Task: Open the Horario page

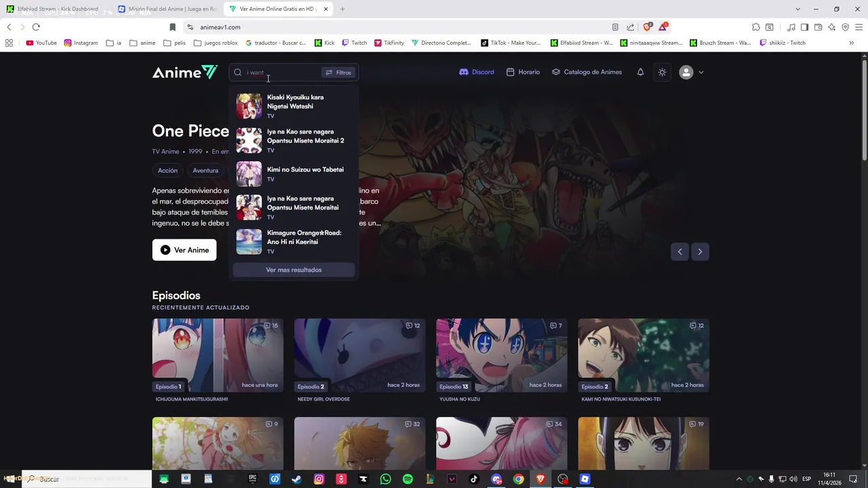Action: [x=523, y=72]
